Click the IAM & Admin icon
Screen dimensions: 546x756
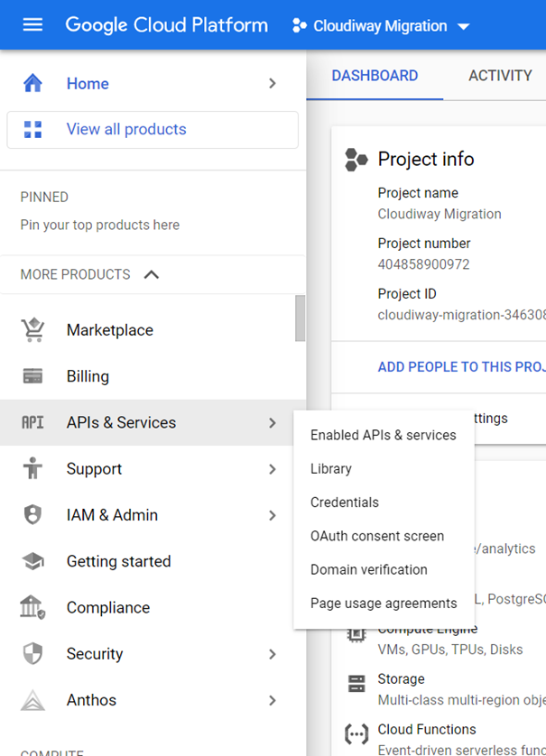pyautogui.click(x=32, y=515)
